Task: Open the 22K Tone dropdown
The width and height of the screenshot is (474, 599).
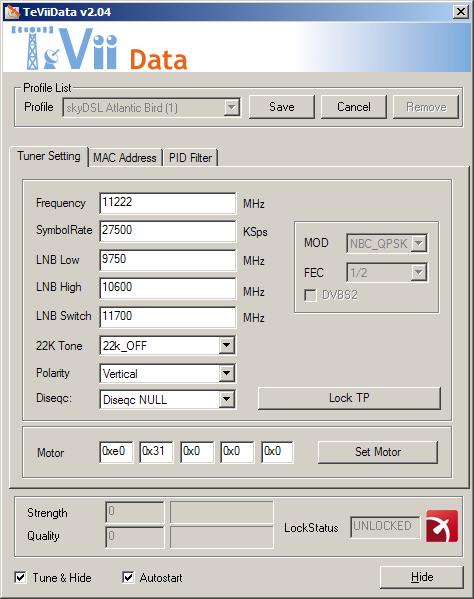Action: (x=226, y=345)
